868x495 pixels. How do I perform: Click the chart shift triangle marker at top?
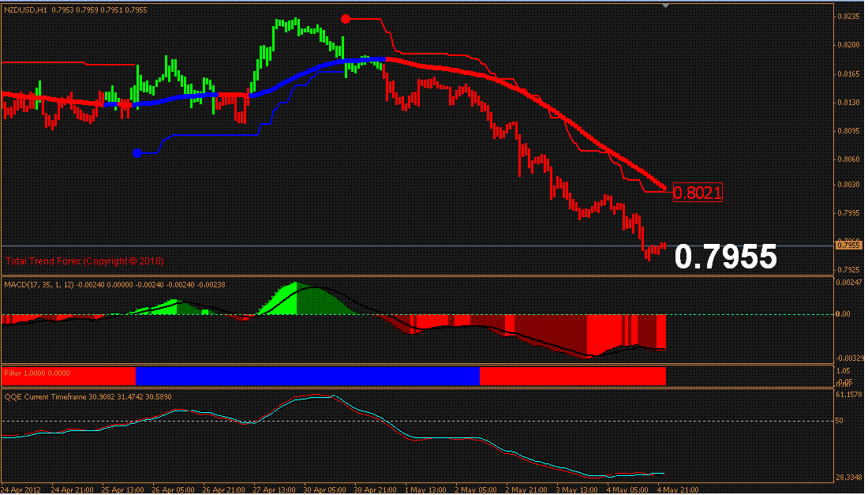[665, 6]
